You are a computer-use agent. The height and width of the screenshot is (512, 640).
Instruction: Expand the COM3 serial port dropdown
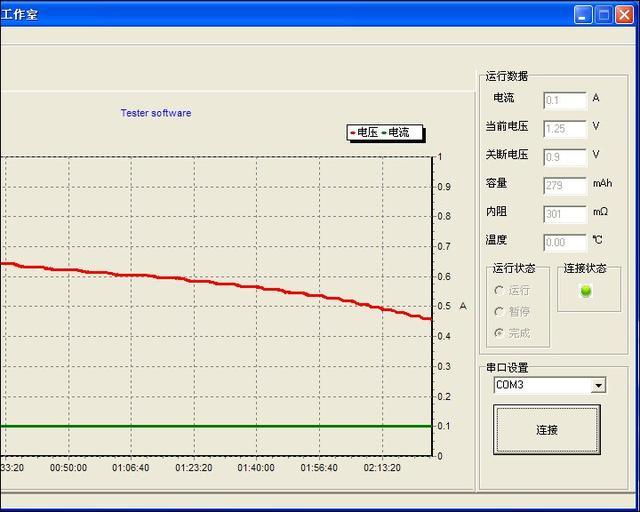(598, 386)
